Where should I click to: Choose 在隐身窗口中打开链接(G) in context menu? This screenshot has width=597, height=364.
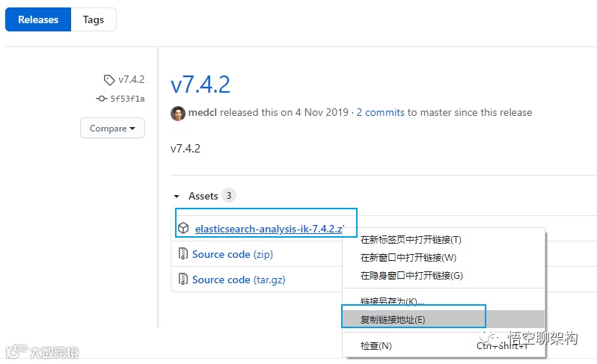click(444, 275)
